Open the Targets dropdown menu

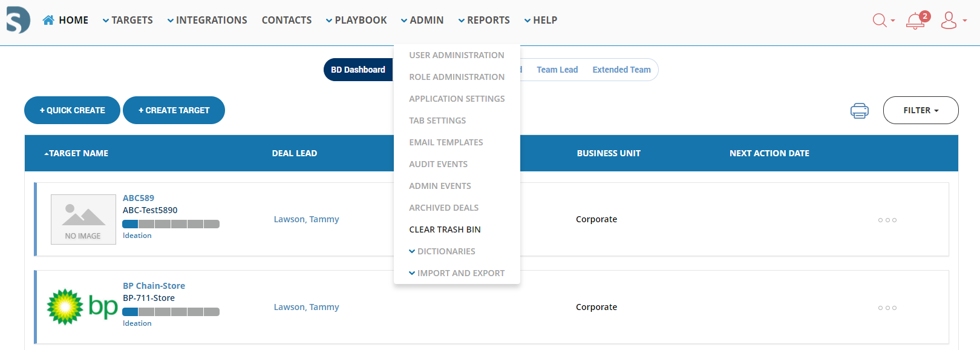click(128, 20)
